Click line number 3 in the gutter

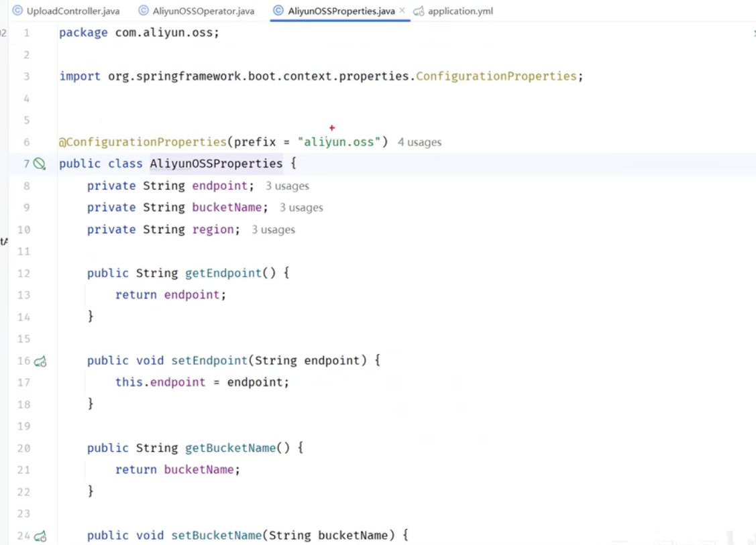pos(27,76)
